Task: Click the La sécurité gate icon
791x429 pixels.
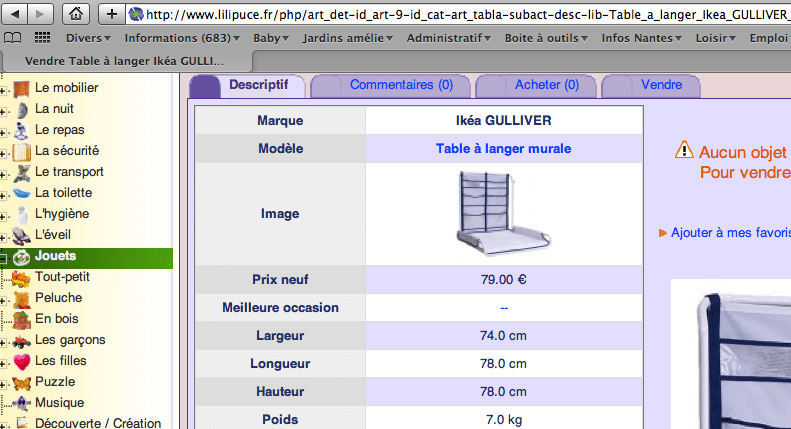Action: click(x=22, y=152)
